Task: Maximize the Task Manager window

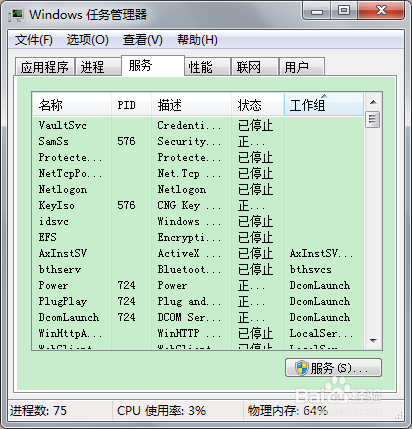Action: pos(344,11)
